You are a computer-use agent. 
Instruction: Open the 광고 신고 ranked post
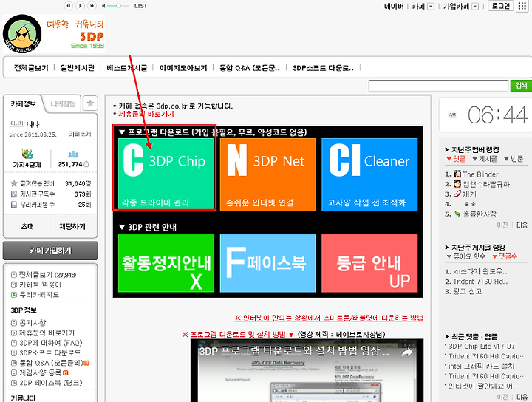point(467,291)
